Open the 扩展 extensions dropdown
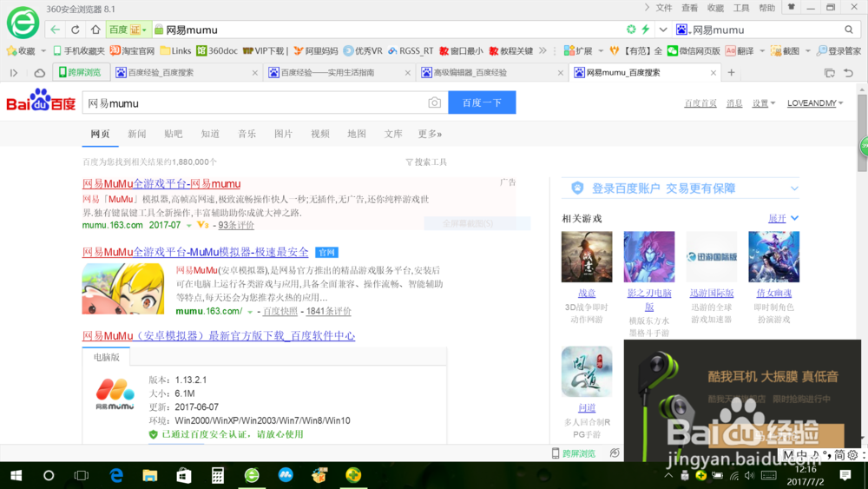Image resolution: width=868 pixels, height=489 pixels. tap(583, 51)
